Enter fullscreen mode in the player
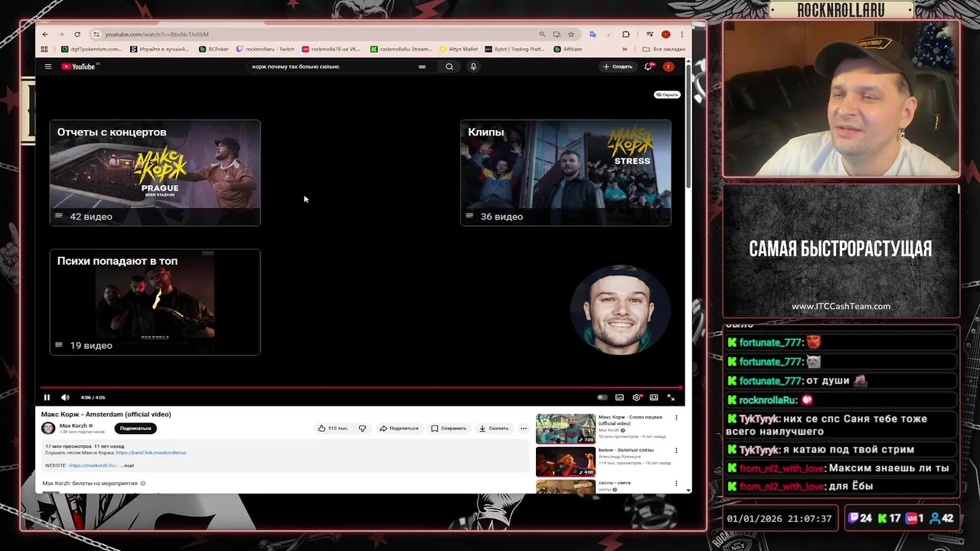The image size is (980, 551). (x=671, y=397)
